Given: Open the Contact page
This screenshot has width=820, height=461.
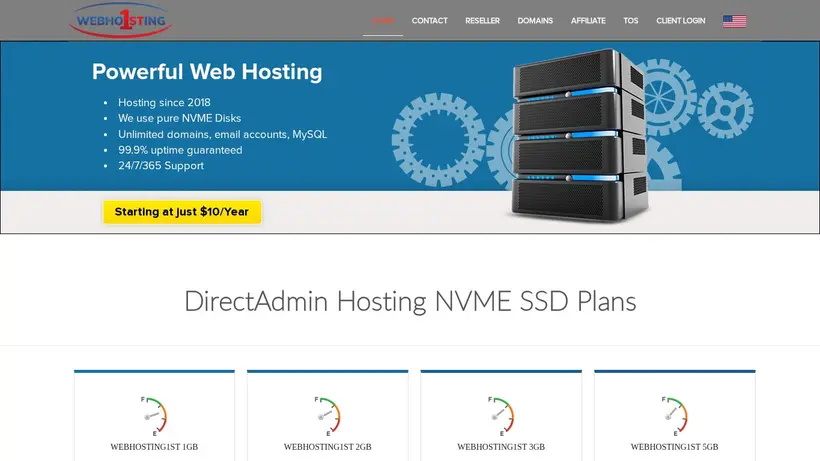Looking at the screenshot, I should 429,21.
